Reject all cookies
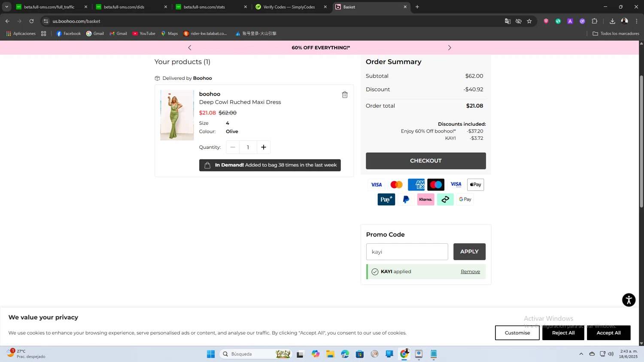This screenshot has height=362, width=644. [563, 333]
